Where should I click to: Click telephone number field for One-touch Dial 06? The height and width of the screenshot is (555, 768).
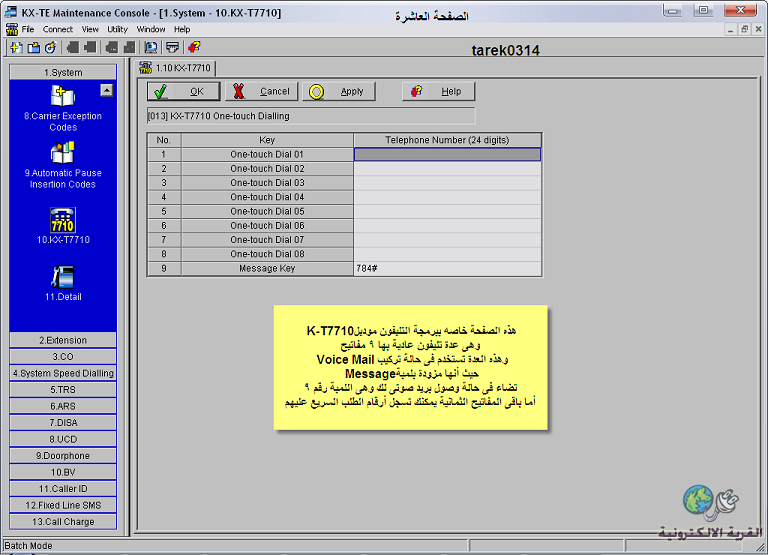[447, 225]
